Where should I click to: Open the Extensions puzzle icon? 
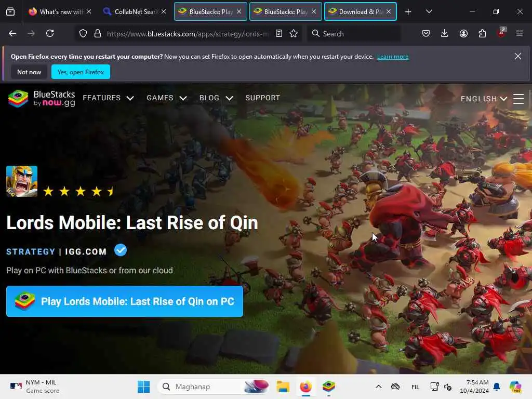point(482,33)
